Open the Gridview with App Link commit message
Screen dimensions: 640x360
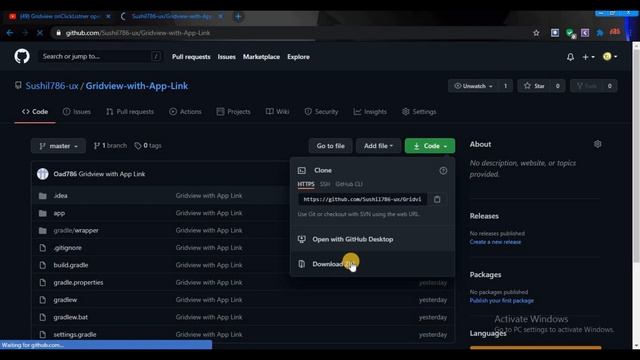tap(111, 174)
